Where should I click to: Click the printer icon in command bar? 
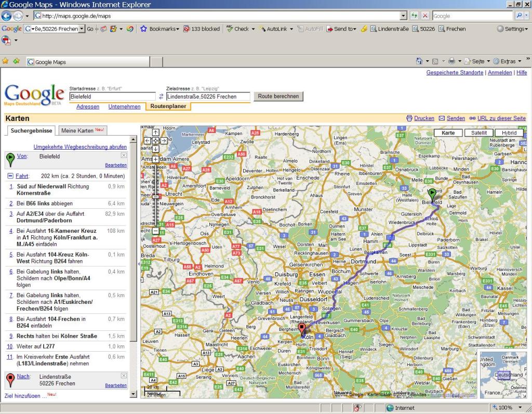pyautogui.click(x=451, y=61)
